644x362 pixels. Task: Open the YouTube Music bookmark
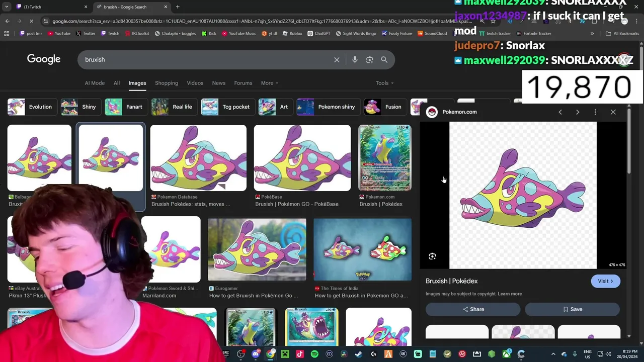(x=238, y=34)
